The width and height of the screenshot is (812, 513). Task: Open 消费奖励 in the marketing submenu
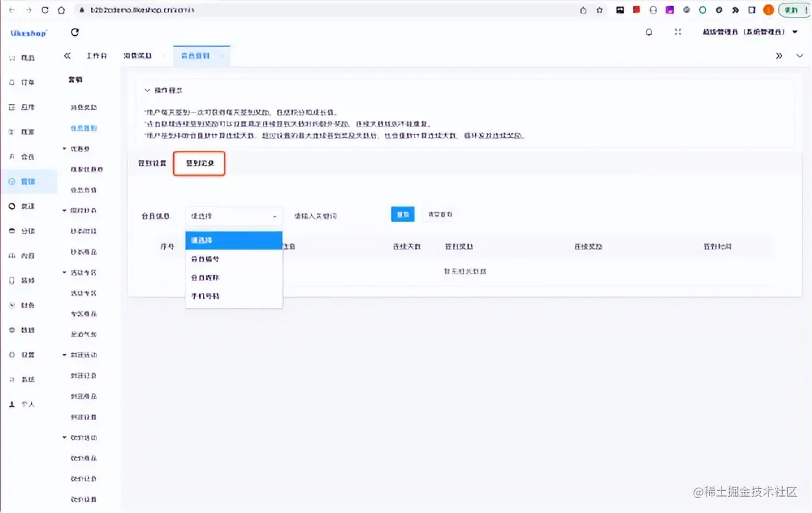83,107
